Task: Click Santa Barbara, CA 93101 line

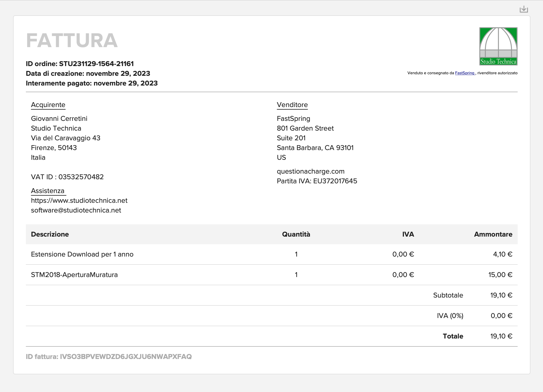Action: click(315, 148)
